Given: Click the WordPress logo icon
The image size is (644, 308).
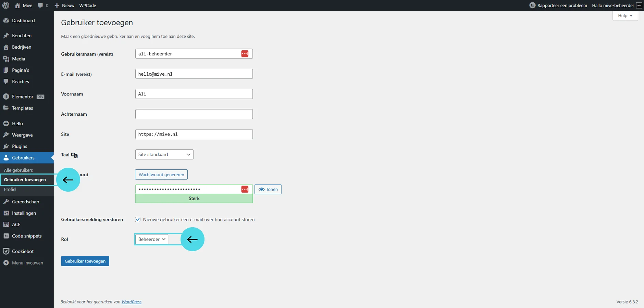Looking at the screenshot, I should [x=6, y=5].
